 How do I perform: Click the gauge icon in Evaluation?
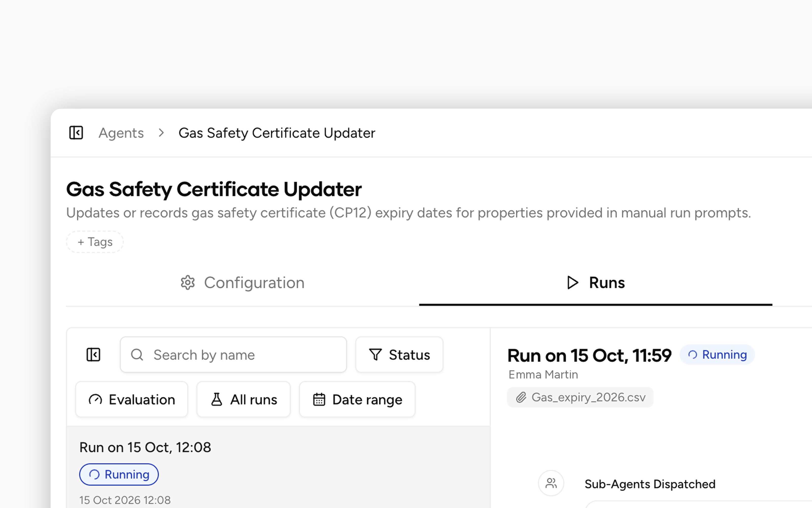click(95, 400)
